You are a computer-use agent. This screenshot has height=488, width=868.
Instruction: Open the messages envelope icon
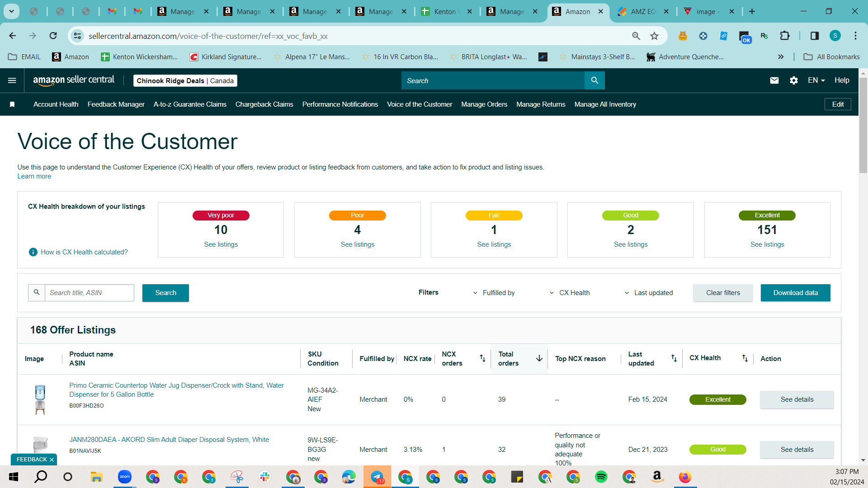click(x=774, y=80)
